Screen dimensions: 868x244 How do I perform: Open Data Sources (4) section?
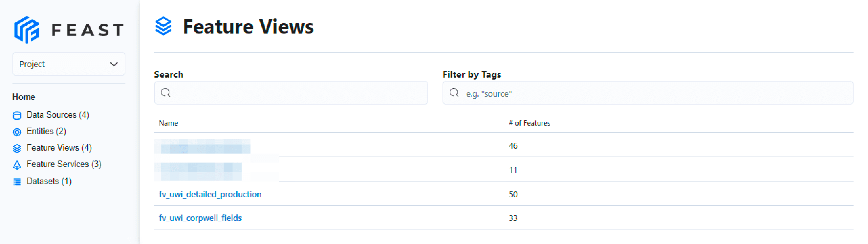[x=58, y=115]
